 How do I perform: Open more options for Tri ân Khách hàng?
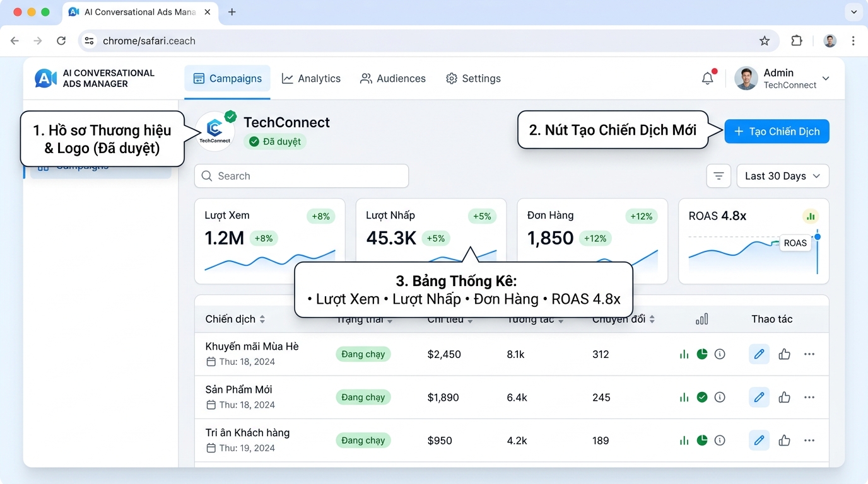(x=809, y=441)
